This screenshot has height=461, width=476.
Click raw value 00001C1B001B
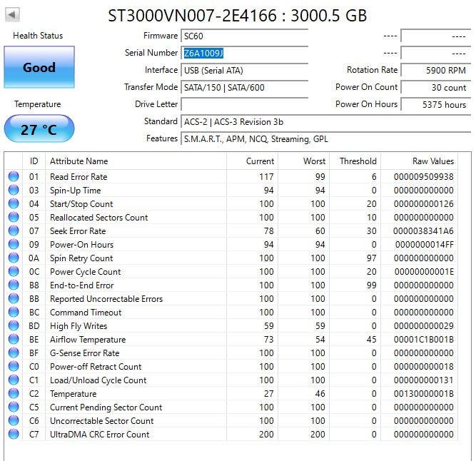click(x=423, y=339)
